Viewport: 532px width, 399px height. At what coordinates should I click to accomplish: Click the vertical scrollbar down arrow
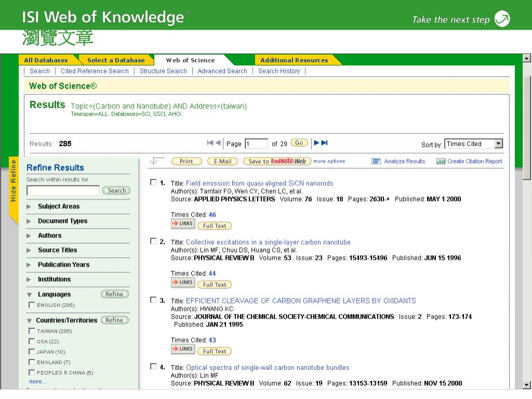(527, 385)
